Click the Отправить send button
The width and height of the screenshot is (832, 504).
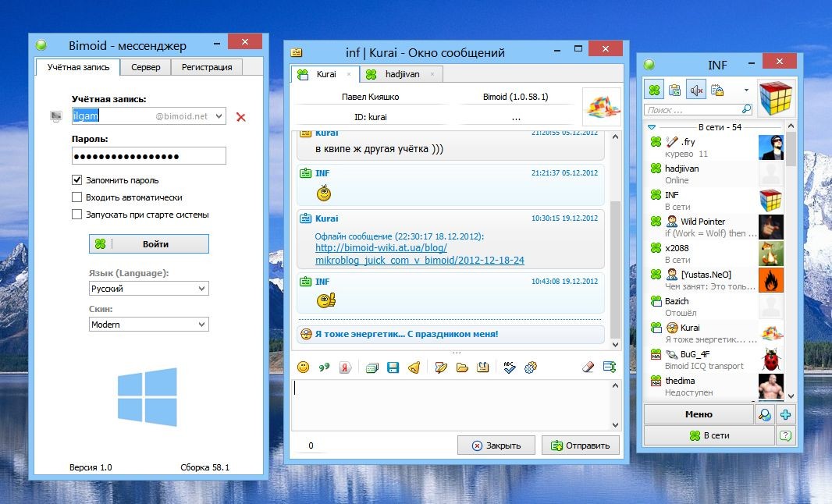(580, 445)
